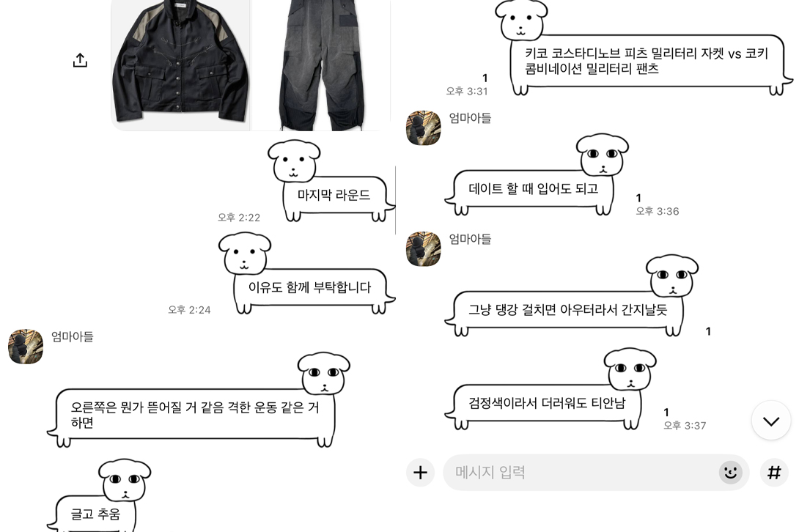Select the 글고 추움 bubble
The width and height of the screenshot is (799, 532).
point(96,514)
